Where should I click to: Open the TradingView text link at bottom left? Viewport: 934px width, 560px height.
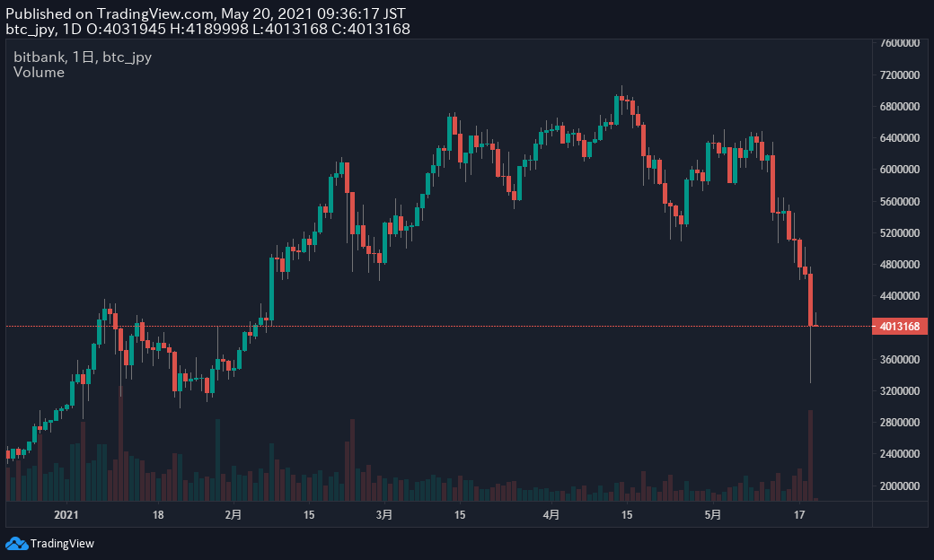coord(62,543)
